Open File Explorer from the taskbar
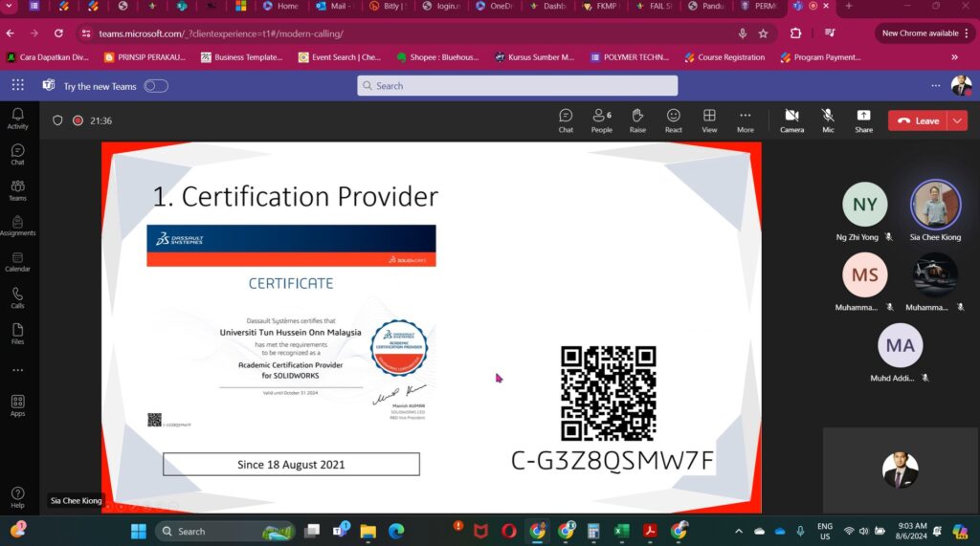The height and width of the screenshot is (546, 980). (x=368, y=531)
